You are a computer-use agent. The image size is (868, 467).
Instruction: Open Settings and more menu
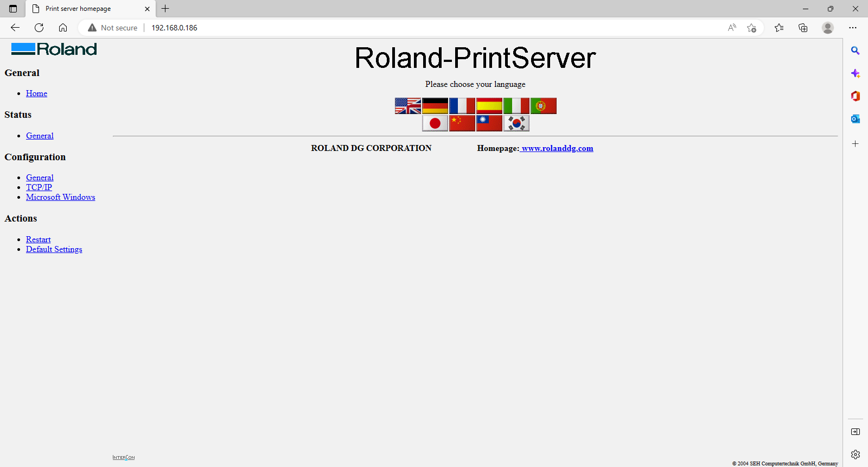[853, 28]
